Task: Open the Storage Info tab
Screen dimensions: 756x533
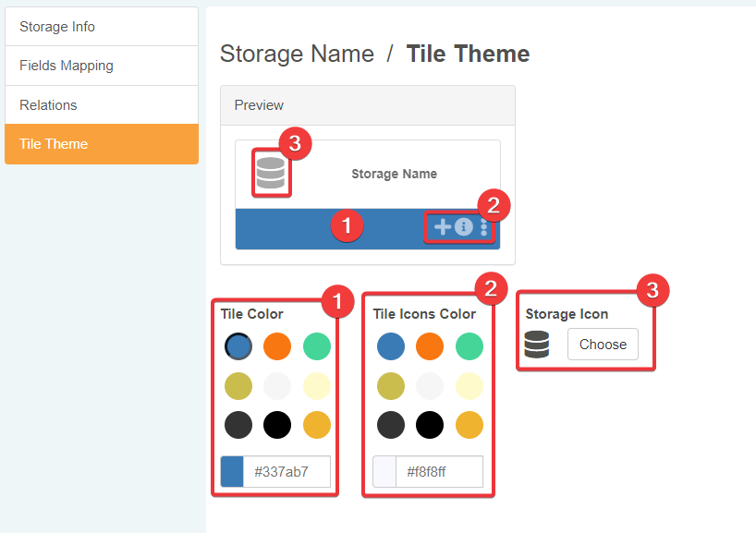Action: 102,27
